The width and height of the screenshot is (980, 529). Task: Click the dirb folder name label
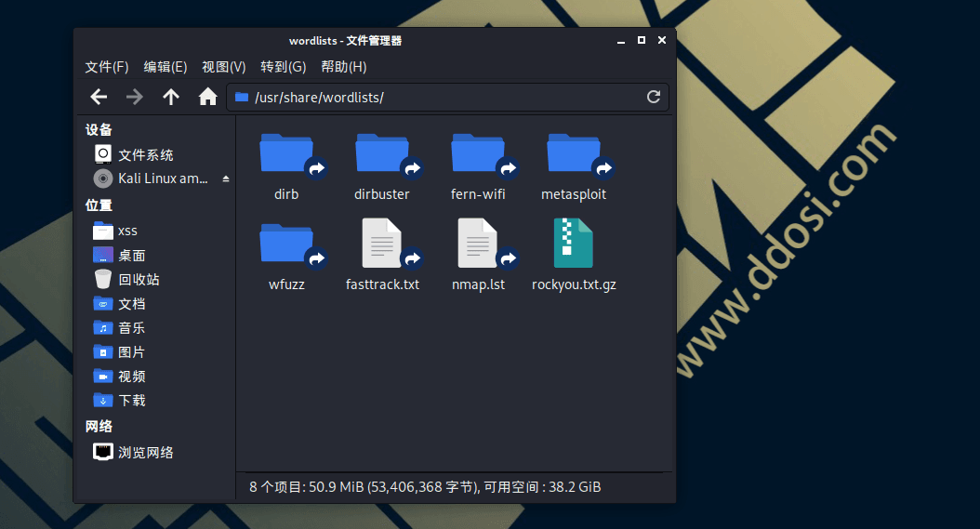[x=286, y=194]
